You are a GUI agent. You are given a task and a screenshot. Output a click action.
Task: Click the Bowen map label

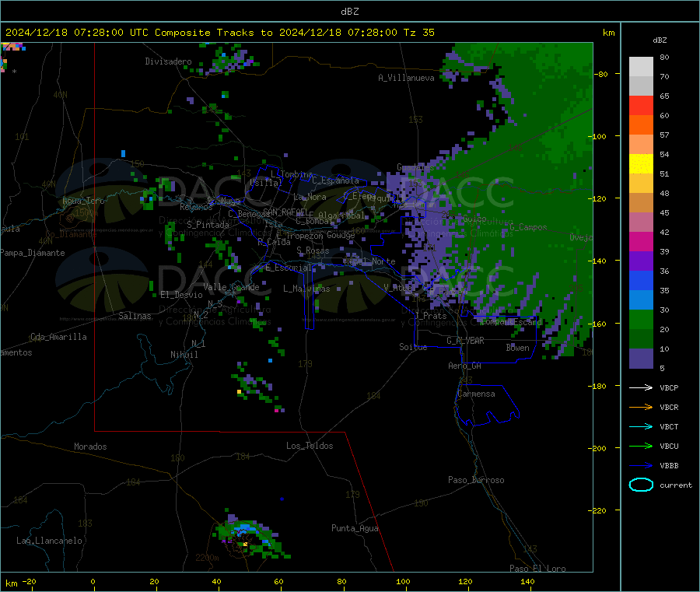pos(517,348)
